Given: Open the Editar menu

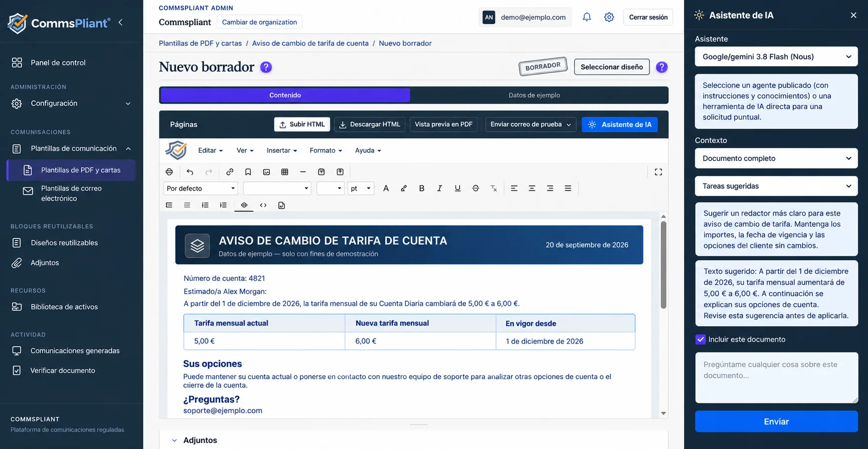Looking at the screenshot, I should pos(210,150).
